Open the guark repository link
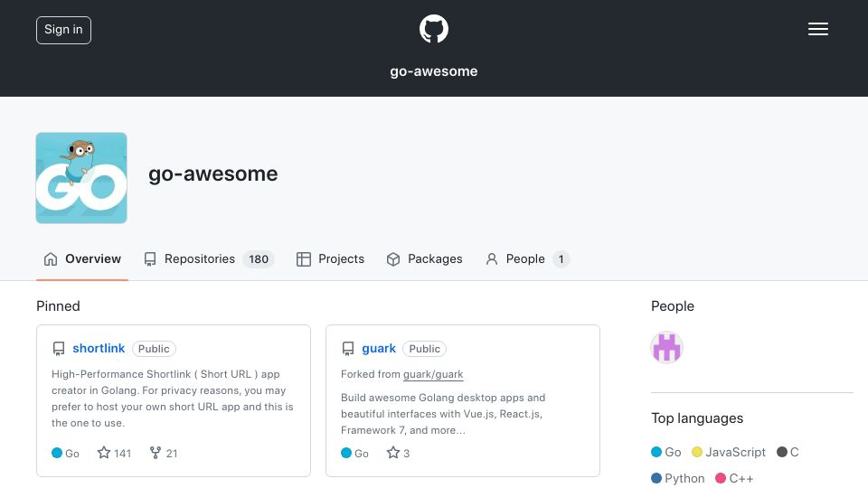 pyautogui.click(x=379, y=348)
